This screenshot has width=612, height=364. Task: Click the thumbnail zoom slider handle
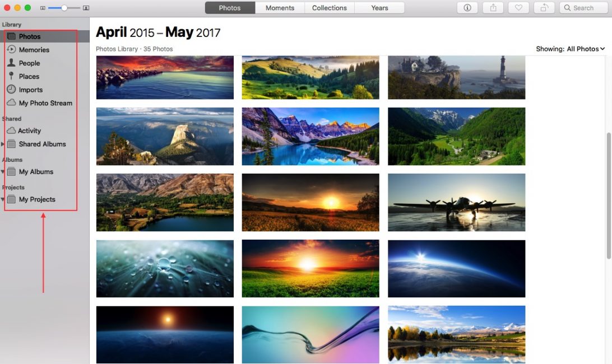64,8
